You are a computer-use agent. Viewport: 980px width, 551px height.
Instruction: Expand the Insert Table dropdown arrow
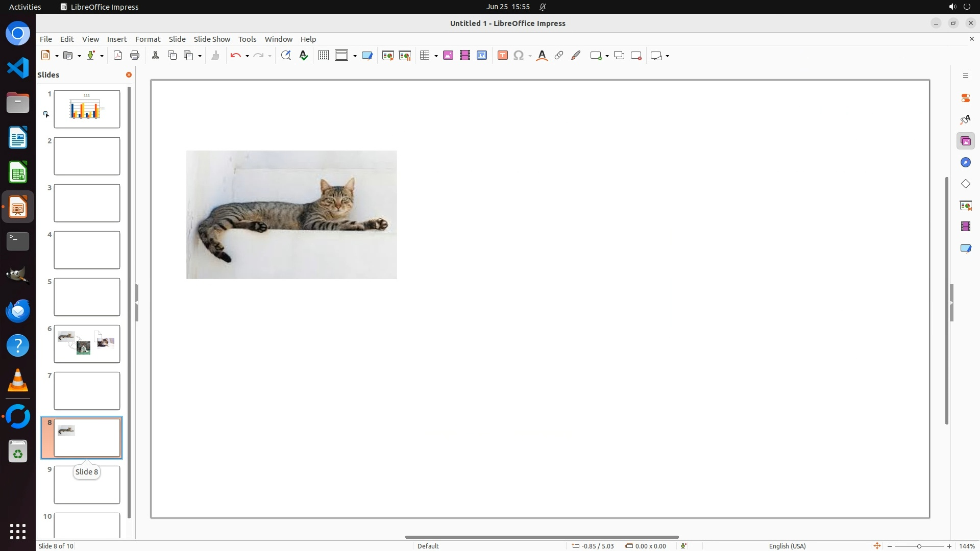click(436, 56)
